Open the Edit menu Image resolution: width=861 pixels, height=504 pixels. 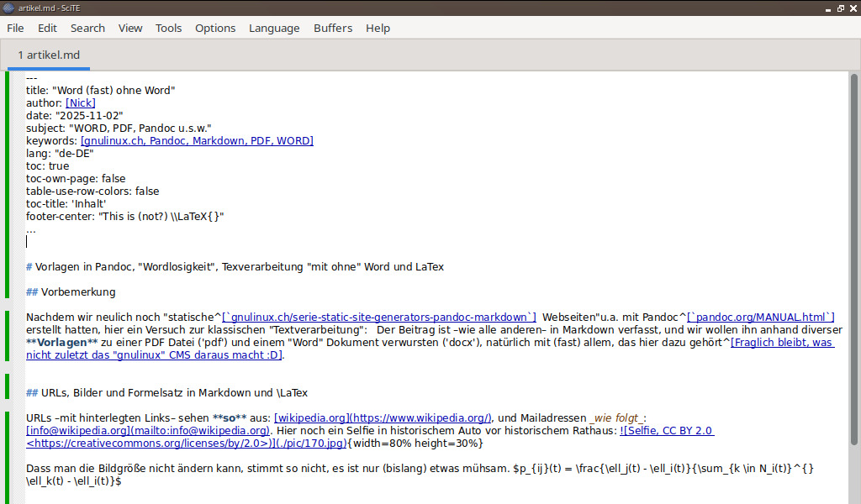[47, 28]
